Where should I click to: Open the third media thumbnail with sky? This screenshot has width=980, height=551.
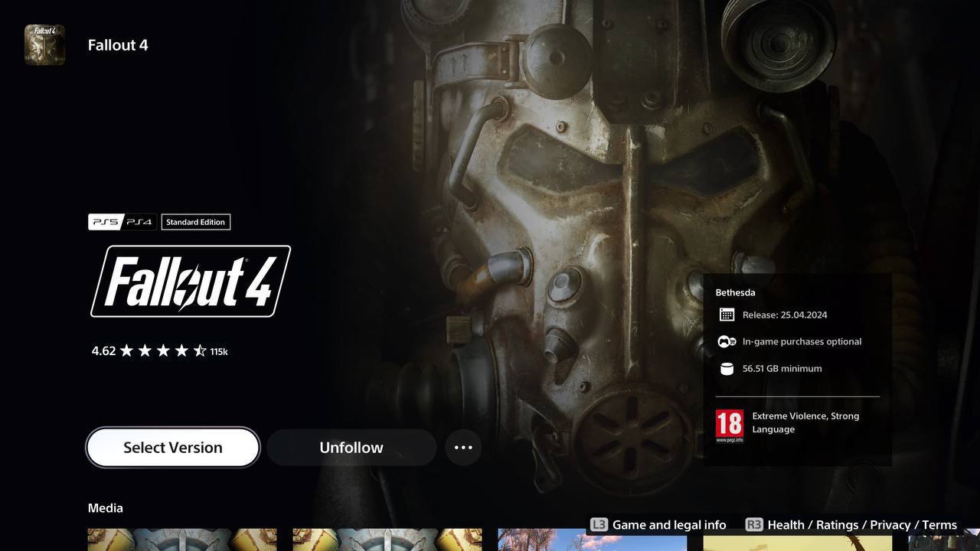tap(593, 540)
